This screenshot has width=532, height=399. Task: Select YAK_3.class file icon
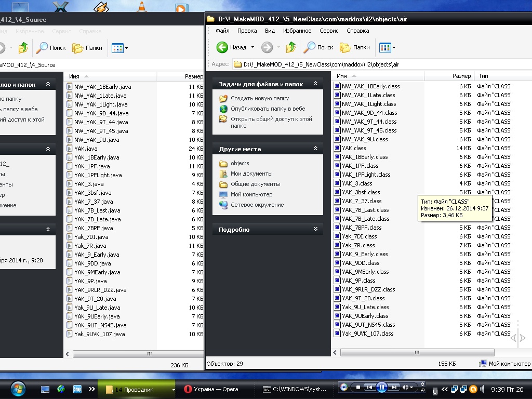337,183
